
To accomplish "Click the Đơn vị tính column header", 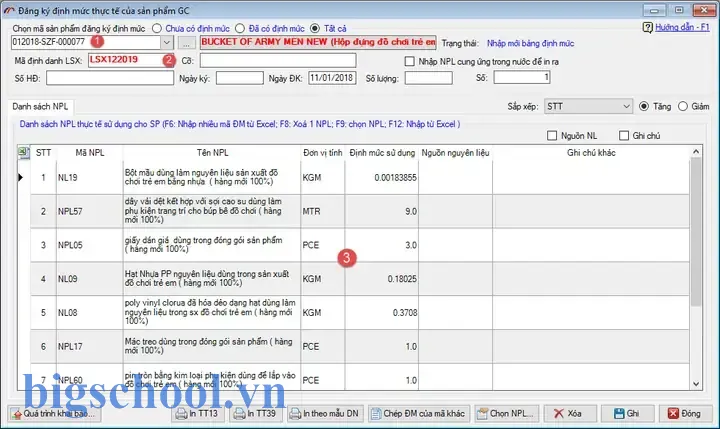I will click(323, 153).
